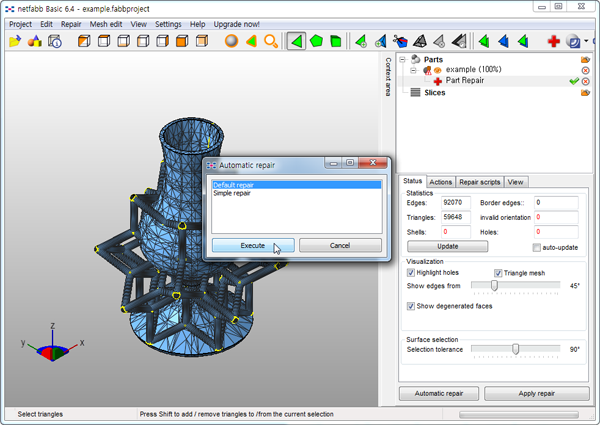Select the fourth cube view icon
This screenshot has width=600, height=425.
[x=143, y=41]
